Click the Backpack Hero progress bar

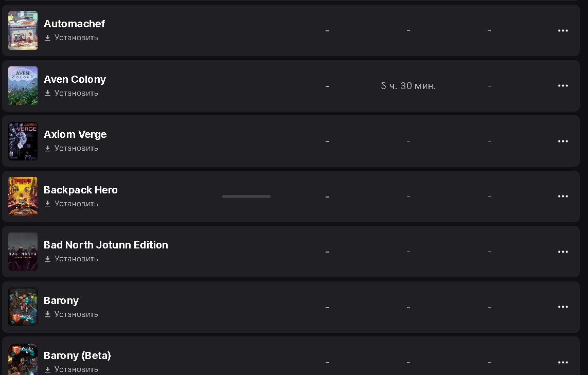tap(246, 197)
